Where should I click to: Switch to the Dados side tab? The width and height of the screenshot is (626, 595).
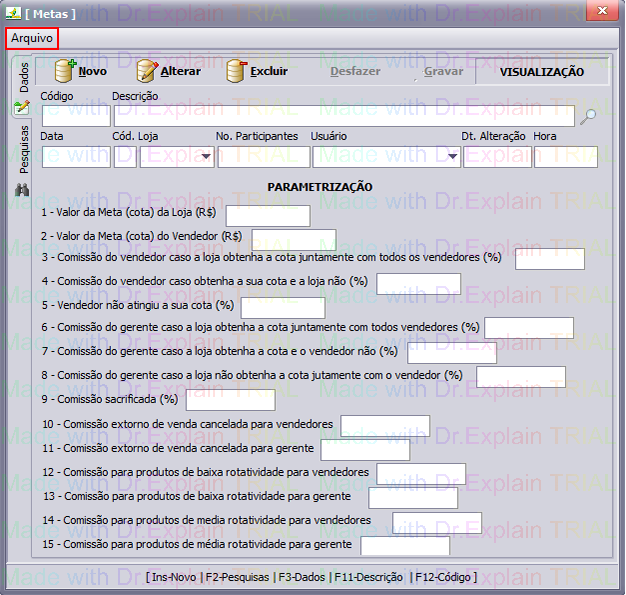(x=23, y=77)
